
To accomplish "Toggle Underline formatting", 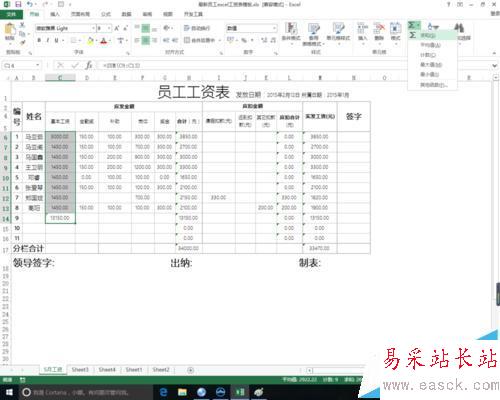I will coord(56,40).
